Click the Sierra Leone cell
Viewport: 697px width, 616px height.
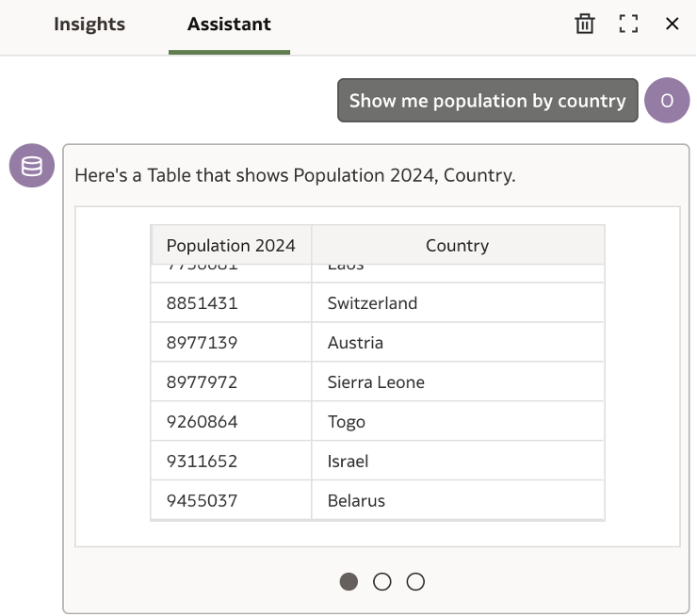click(376, 382)
